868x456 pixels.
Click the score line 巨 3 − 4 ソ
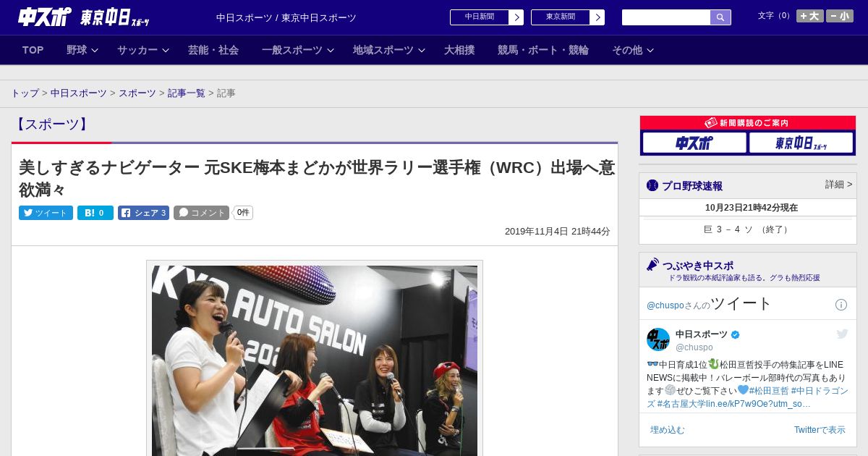pos(747,229)
